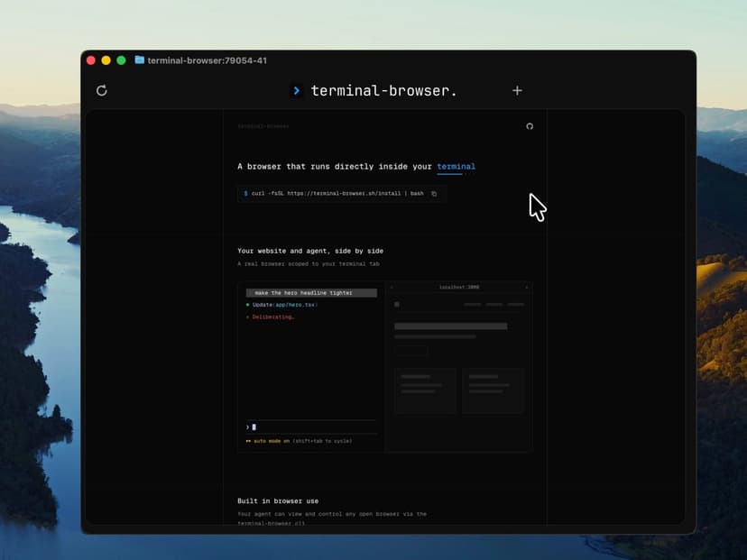Screen dimensions: 747x560
Task: Click the 'localhost:3000' address bar
Action: coord(459,287)
